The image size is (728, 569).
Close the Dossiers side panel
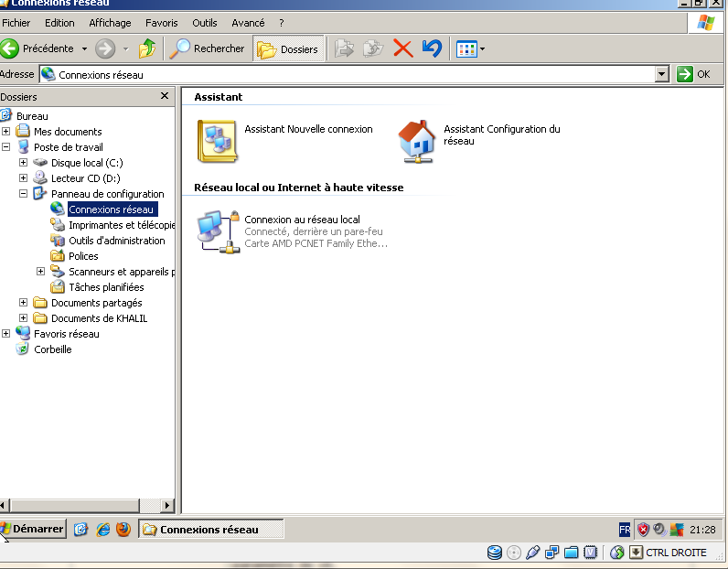[x=165, y=96]
